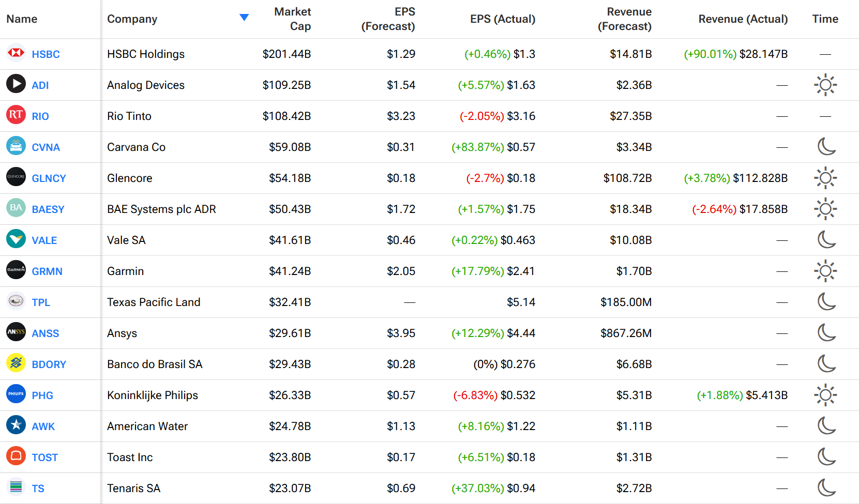Sort by the Name column header

[x=22, y=19]
